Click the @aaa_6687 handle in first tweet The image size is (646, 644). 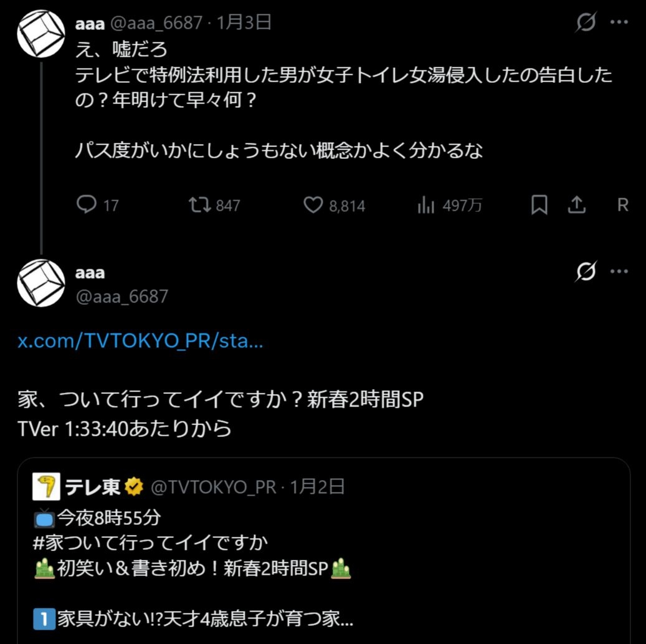[x=156, y=23]
